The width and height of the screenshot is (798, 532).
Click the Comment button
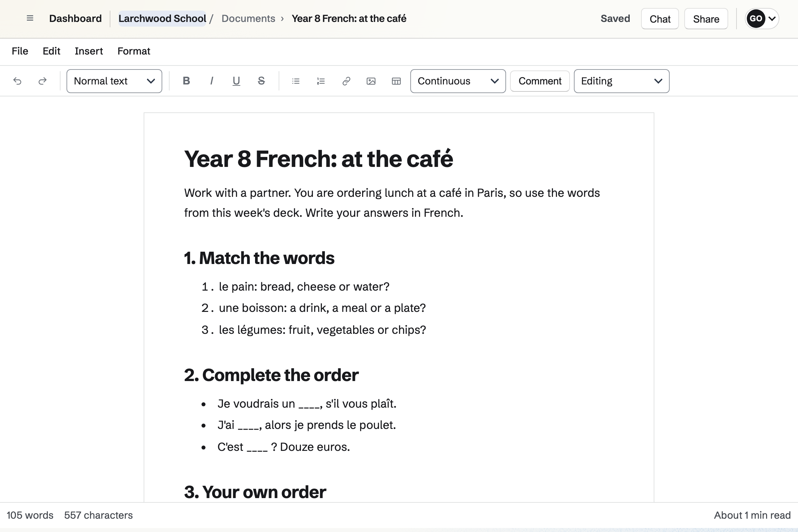[x=540, y=81]
